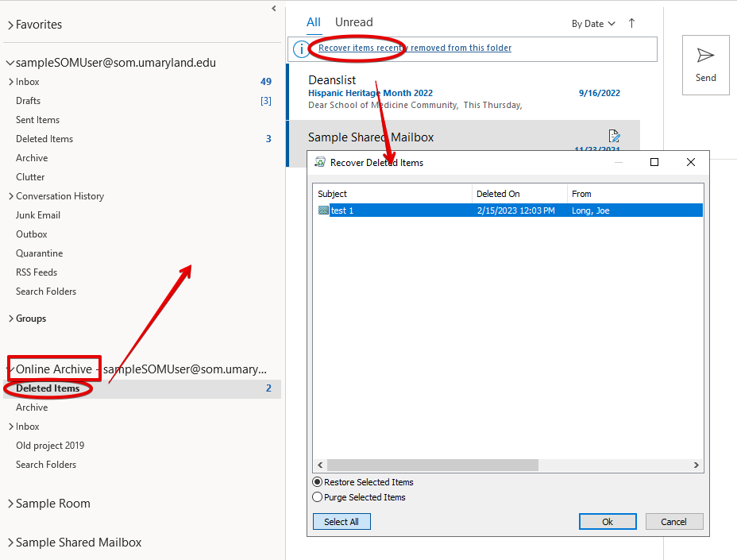Click the Recover Deleted Items window icon
Viewport: 737px width, 560px height.
[320, 162]
